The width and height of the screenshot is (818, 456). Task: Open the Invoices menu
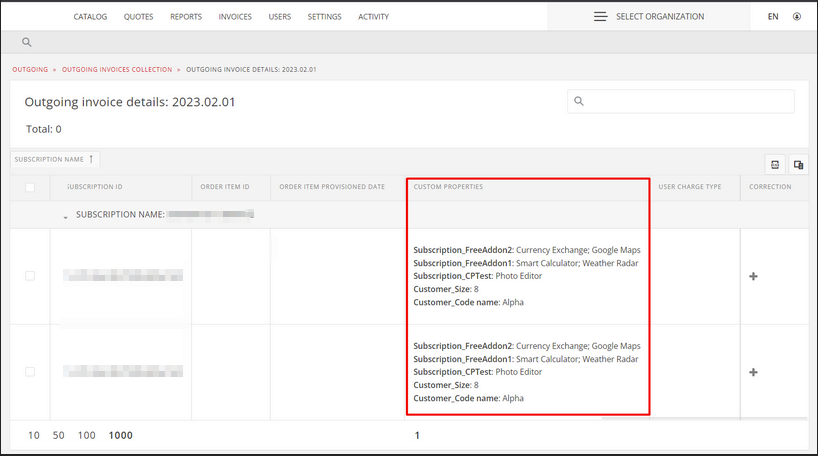[235, 17]
